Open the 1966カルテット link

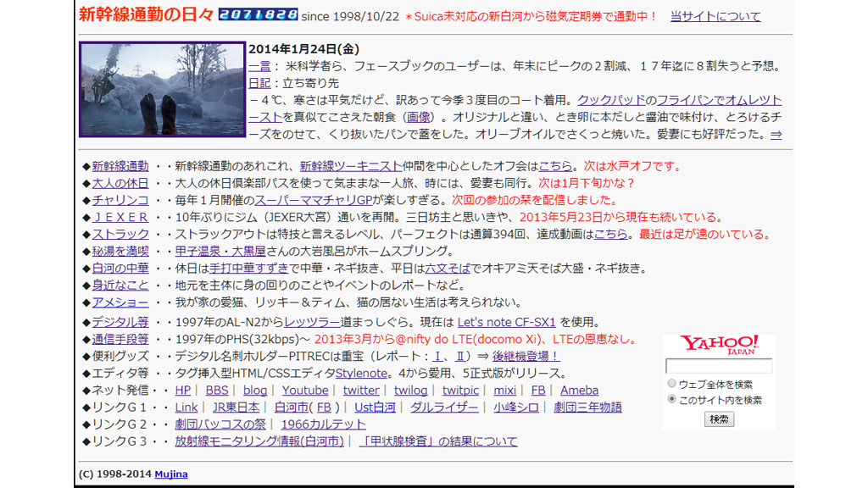pyautogui.click(x=323, y=424)
